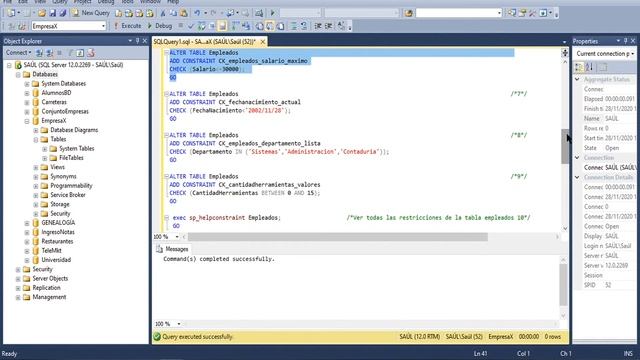The height and width of the screenshot is (360, 640).
Task: Click the Messages pane vertical scrollbar
Action: (563, 285)
